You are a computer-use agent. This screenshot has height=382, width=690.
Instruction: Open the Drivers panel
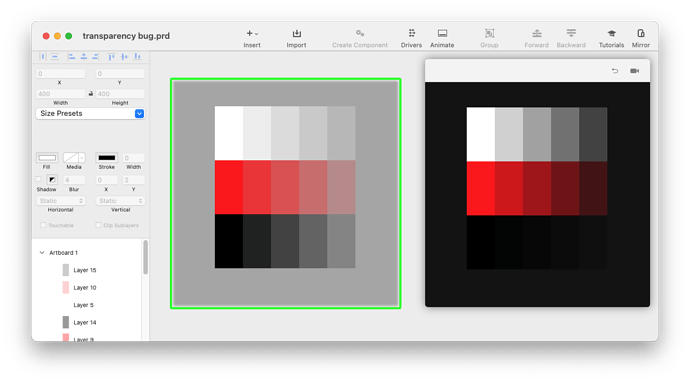click(x=411, y=38)
